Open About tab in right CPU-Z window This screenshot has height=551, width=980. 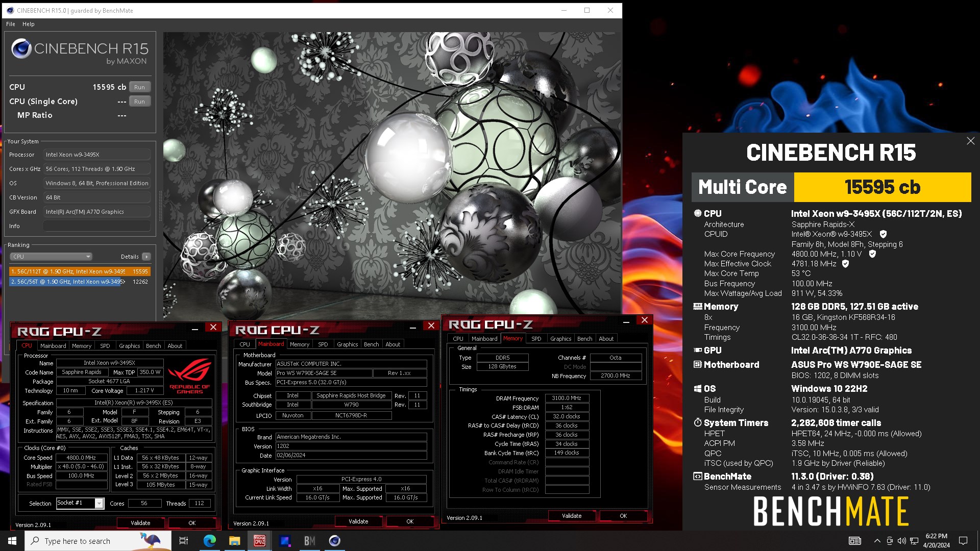point(606,338)
